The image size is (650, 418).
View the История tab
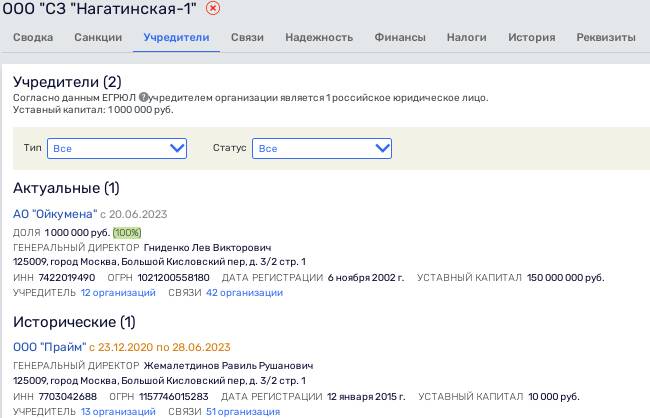click(531, 37)
